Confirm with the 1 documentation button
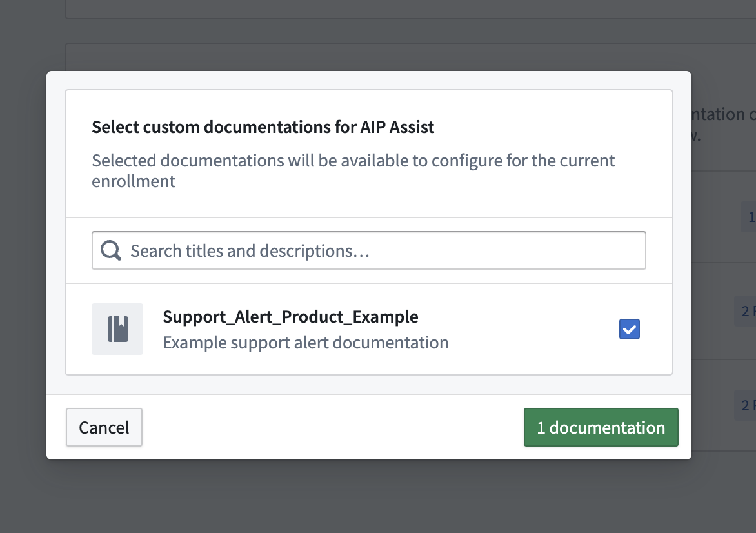The image size is (756, 533). click(x=601, y=427)
